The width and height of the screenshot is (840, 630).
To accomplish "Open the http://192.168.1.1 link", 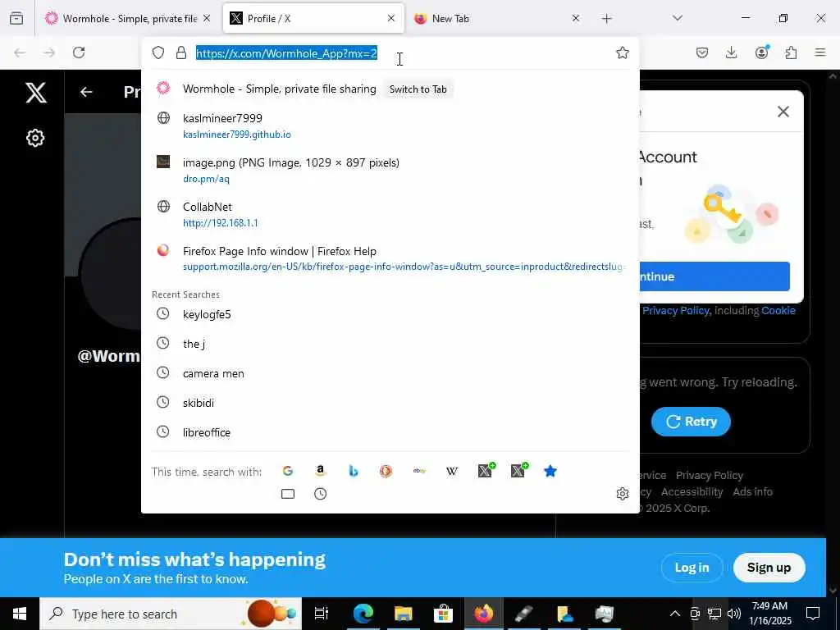I will (x=220, y=223).
